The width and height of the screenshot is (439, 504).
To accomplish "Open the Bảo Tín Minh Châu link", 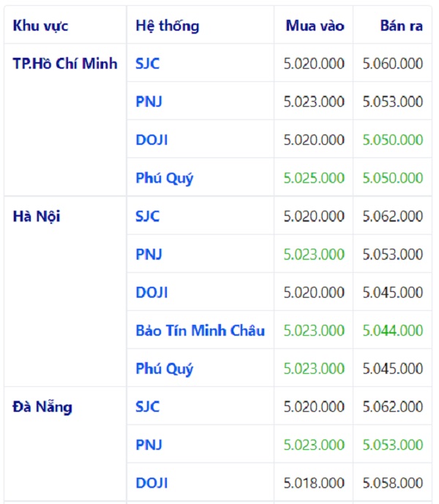I will (200, 331).
